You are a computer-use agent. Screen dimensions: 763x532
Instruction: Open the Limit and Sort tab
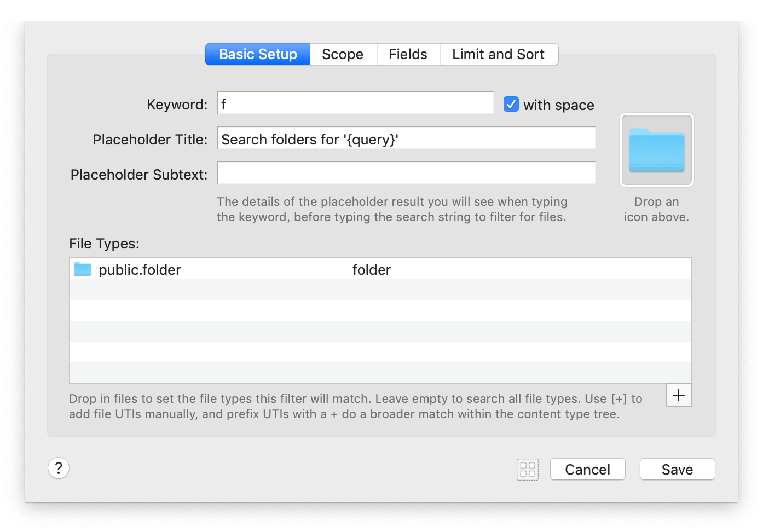(x=498, y=54)
